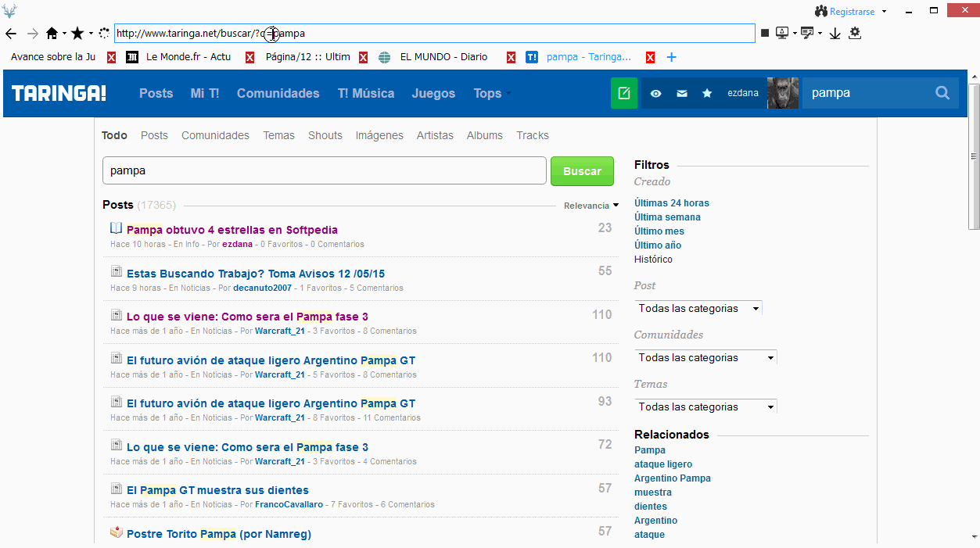Open post Estas Buscando Trabajo? Toma Avisos
The image size is (980, 548).
pyautogui.click(x=256, y=274)
